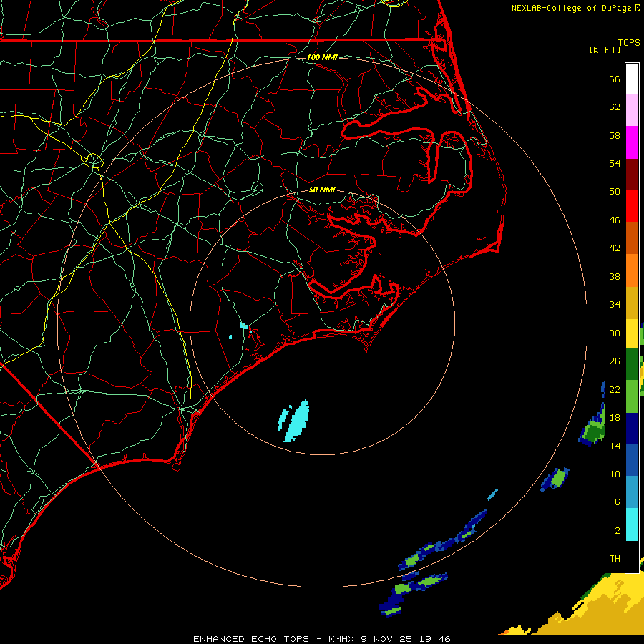This screenshot has height=644, width=644.
Task: Click the legend value '30'
Action: tap(615, 333)
